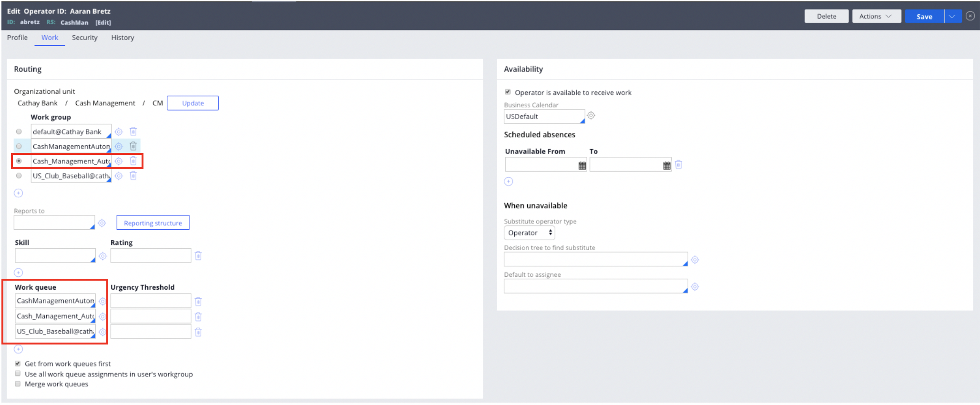The width and height of the screenshot is (980, 405).
Task: Enable Merge work queues checkbox
Action: 18,384
